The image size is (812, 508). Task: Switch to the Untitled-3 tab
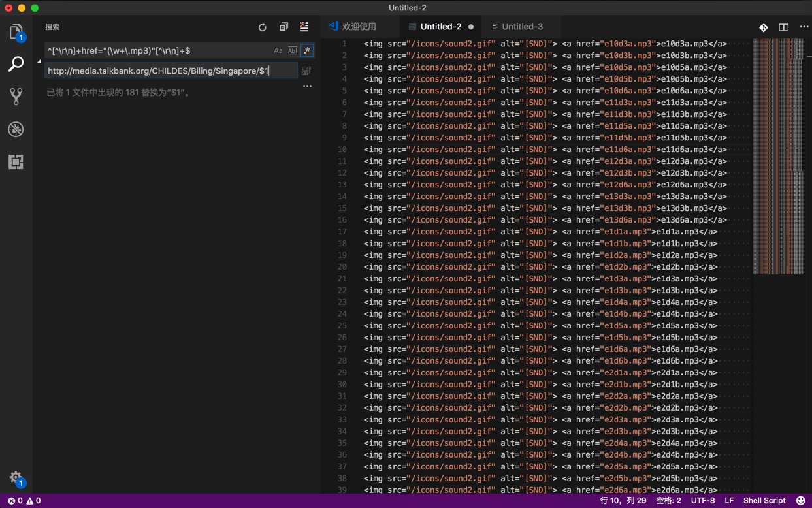coord(522,27)
